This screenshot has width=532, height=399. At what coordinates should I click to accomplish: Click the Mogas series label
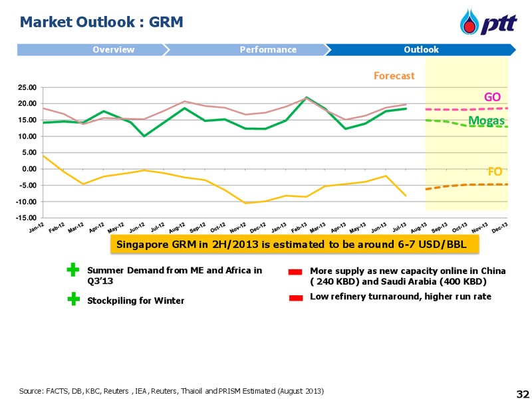click(486, 120)
